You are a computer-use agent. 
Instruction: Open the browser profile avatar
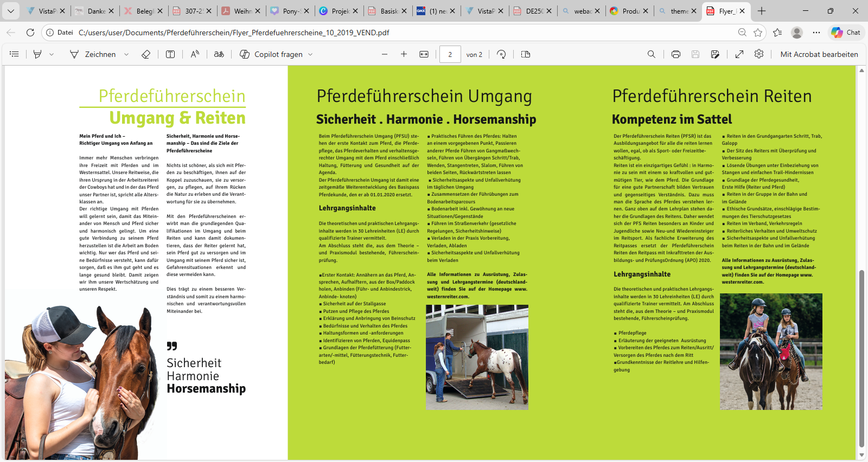coord(797,33)
